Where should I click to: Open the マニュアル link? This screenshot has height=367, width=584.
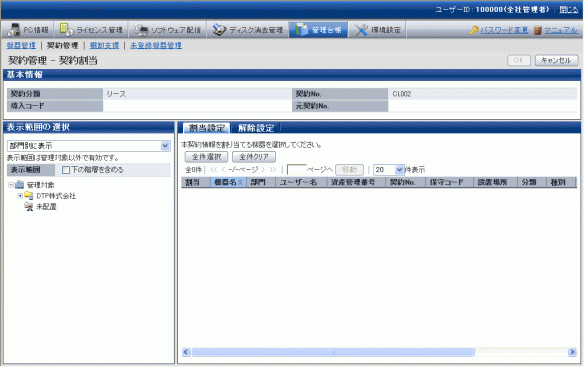(x=561, y=30)
